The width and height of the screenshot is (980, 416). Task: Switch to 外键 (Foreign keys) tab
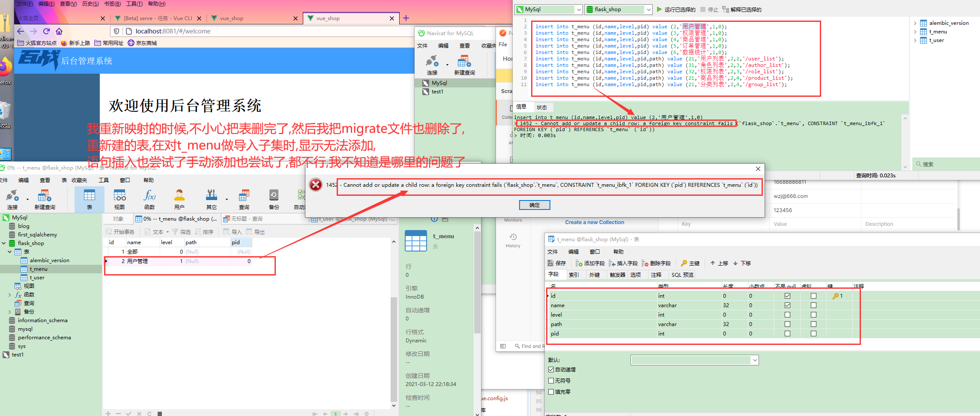(594, 275)
